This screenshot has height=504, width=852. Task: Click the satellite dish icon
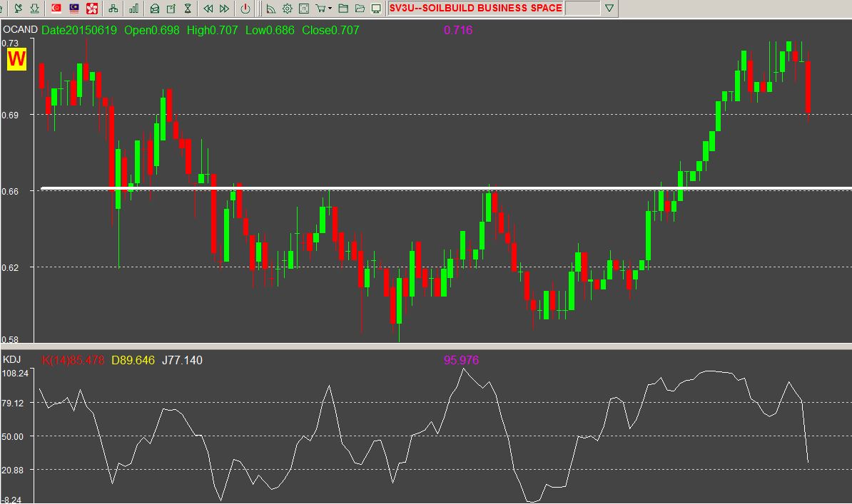point(19,8)
